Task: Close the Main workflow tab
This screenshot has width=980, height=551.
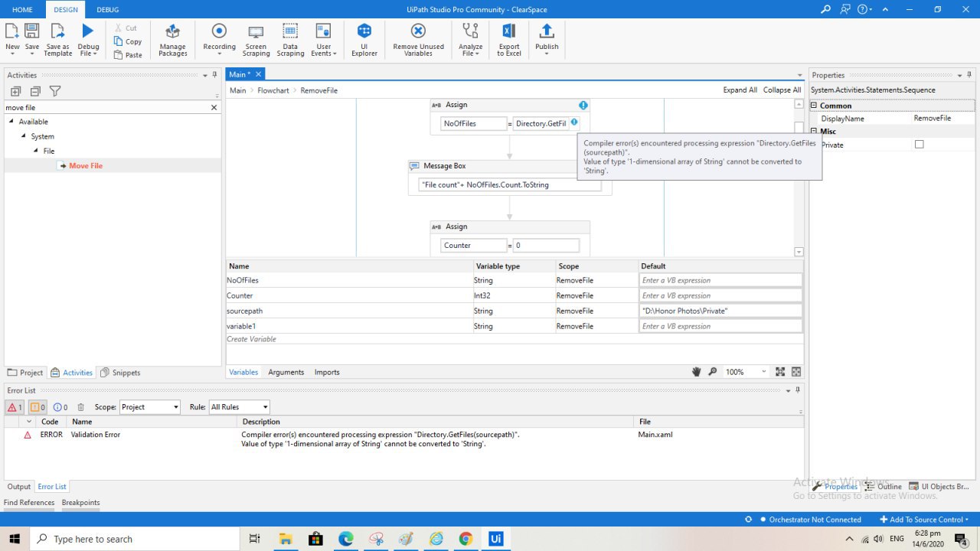Action: (x=258, y=74)
